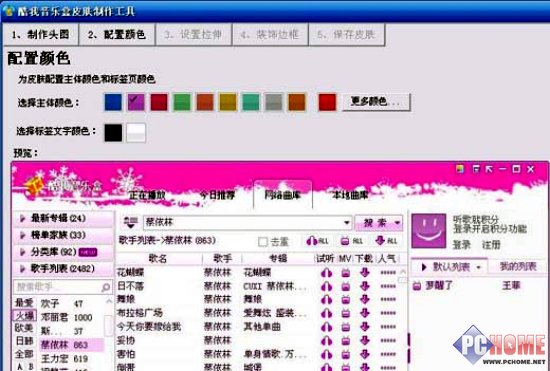Choose the blue main color swatch

113,102
